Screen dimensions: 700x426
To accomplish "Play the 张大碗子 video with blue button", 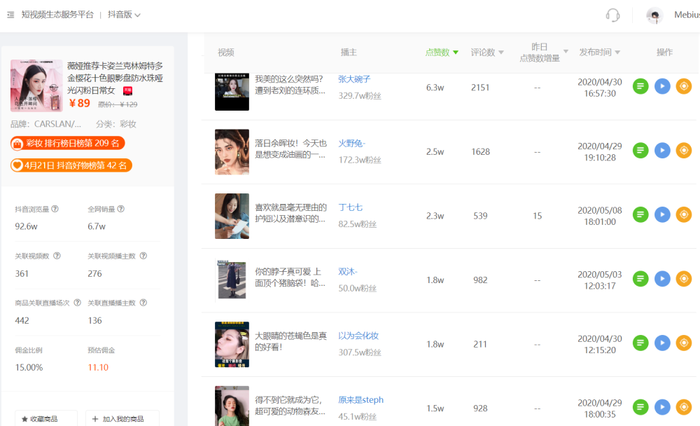I will pyautogui.click(x=662, y=86).
